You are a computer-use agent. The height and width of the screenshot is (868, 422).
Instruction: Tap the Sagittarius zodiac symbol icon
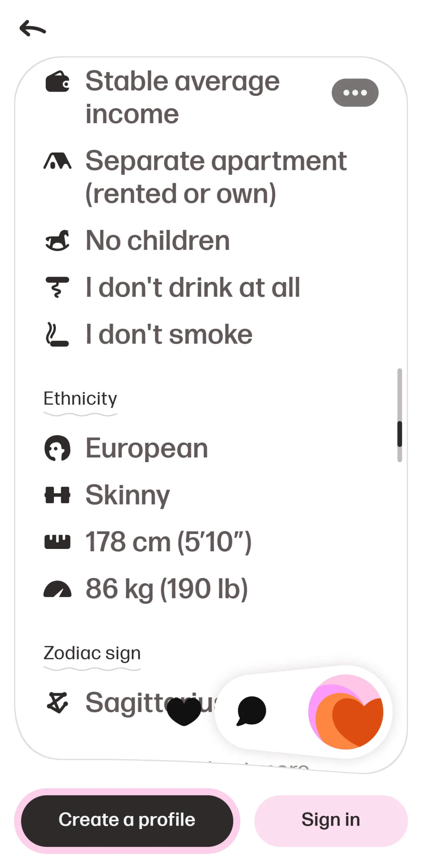coord(57,703)
